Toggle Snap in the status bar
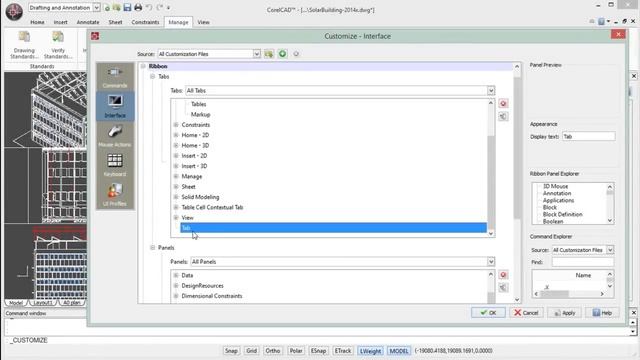640x360 pixels. tap(231, 351)
